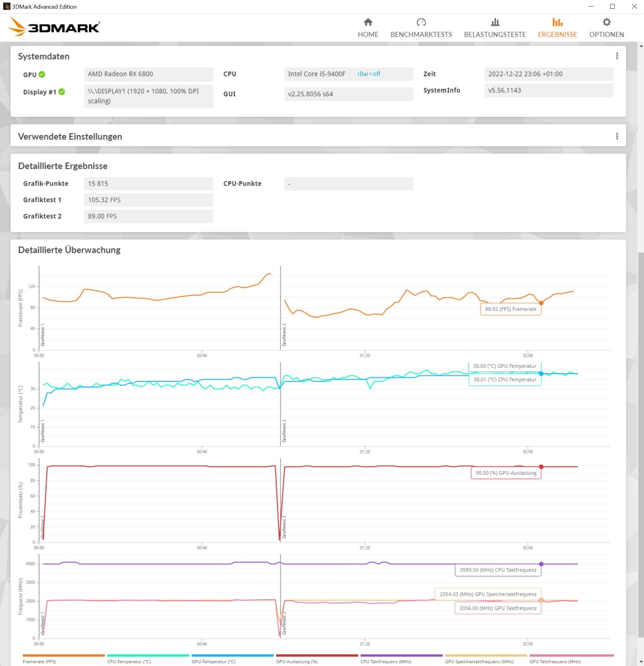Toggle GPU Speichertaktfrequenz (MHz) legend series
The image size is (644, 666).
coord(486,659)
